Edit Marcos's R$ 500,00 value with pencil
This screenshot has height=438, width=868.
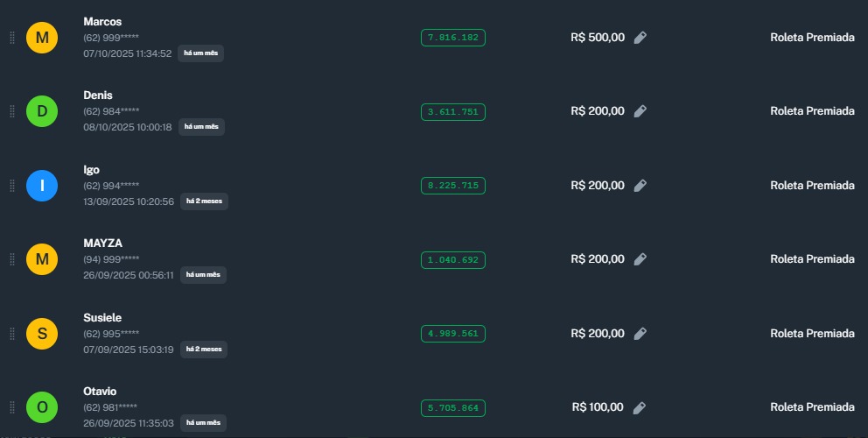tap(640, 38)
